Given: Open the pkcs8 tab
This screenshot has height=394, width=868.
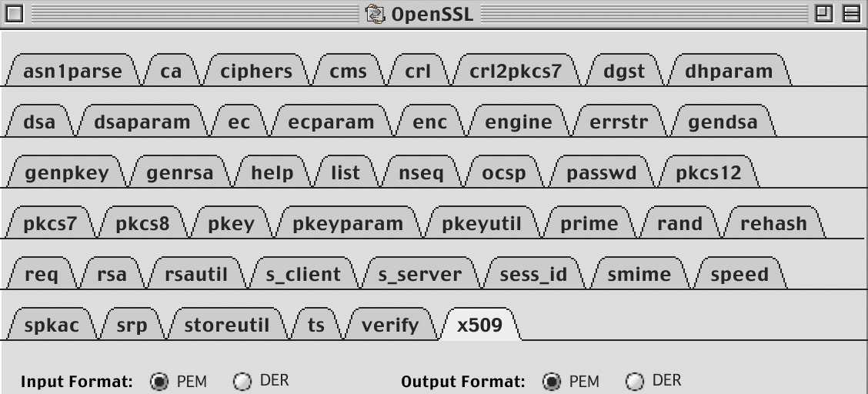Looking at the screenshot, I should click(x=143, y=223).
